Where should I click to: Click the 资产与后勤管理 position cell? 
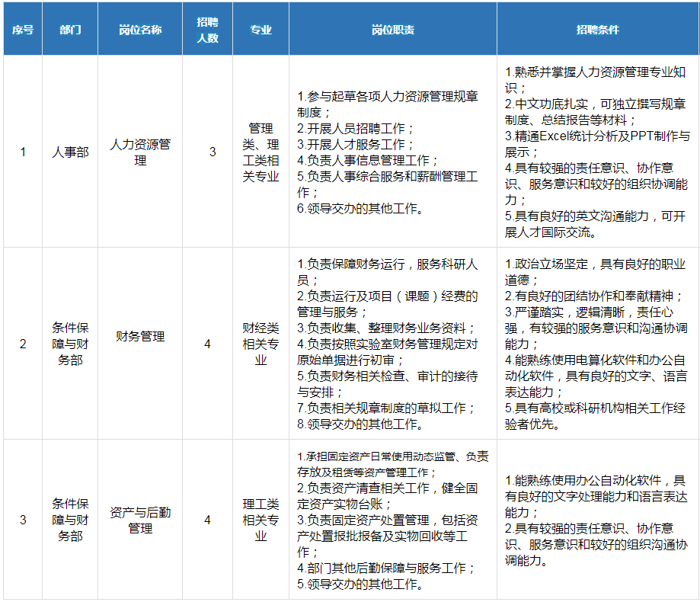point(140,520)
